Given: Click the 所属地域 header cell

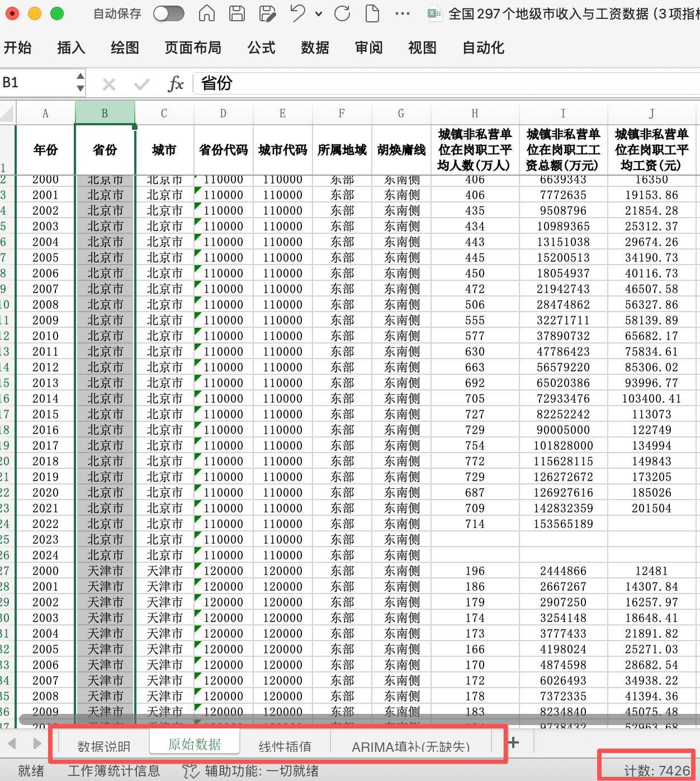Looking at the screenshot, I should tap(342, 150).
